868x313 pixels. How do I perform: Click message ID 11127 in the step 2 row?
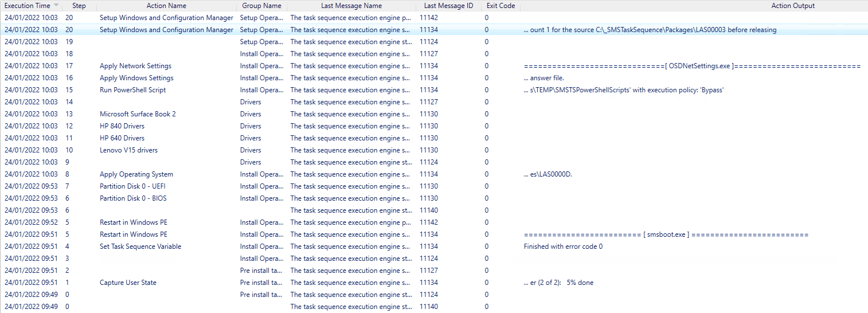[429, 271]
